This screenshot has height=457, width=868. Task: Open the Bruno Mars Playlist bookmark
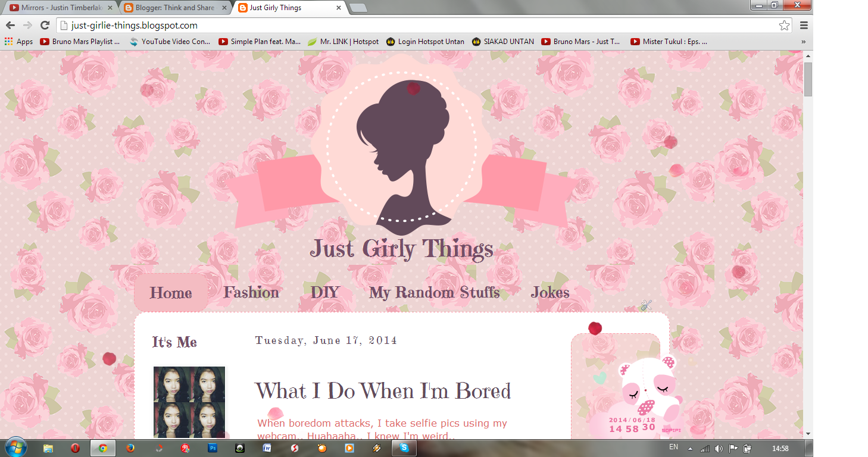tap(80, 42)
